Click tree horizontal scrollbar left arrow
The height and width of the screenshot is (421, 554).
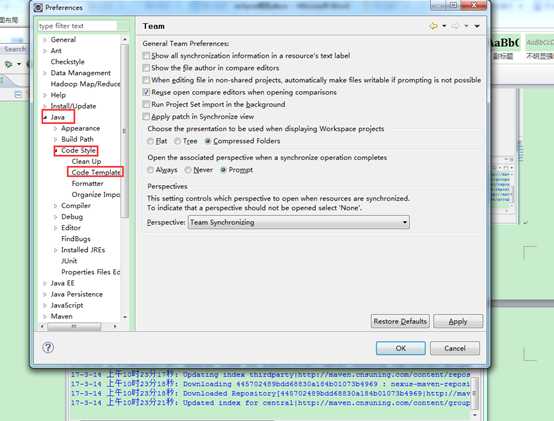coord(42,326)
